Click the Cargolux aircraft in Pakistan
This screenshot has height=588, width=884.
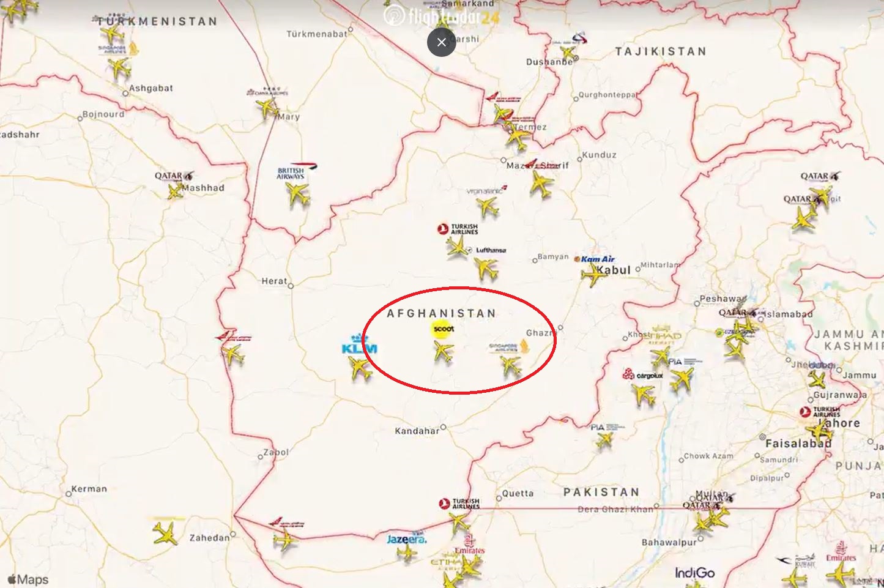click(644, 395)
